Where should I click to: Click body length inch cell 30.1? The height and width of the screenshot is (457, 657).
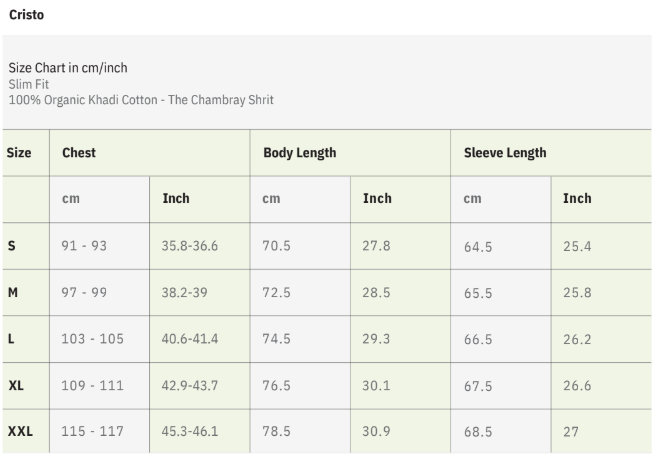click(376, 386)
